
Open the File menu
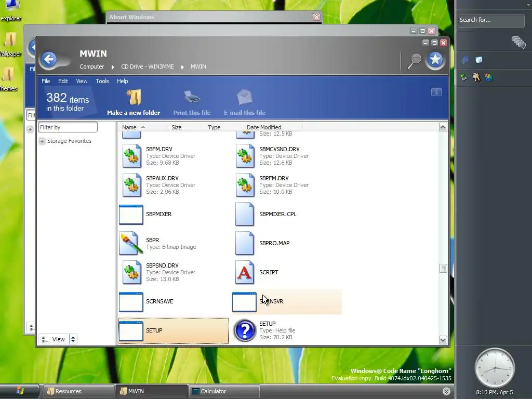click(46, 81)
